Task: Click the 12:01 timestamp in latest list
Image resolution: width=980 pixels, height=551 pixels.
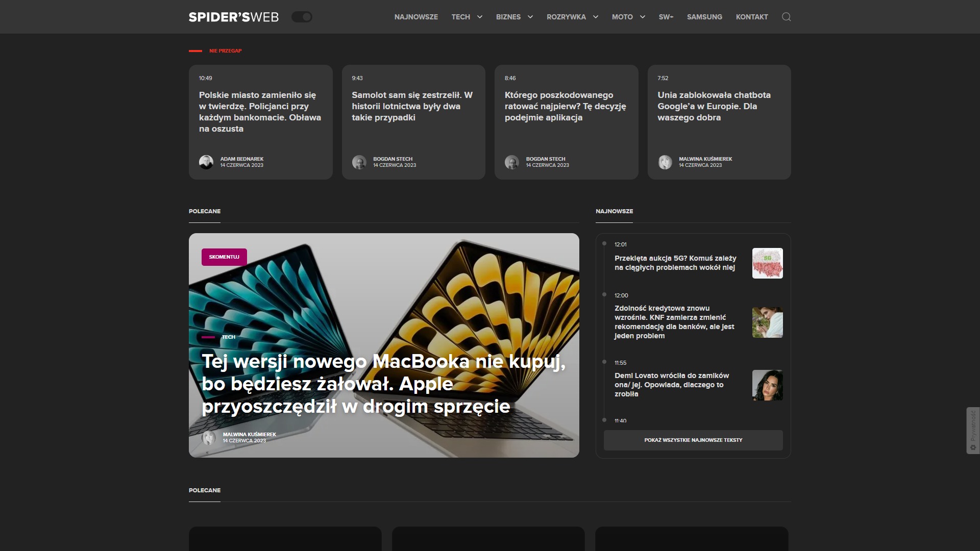Action: click(621, 245)
